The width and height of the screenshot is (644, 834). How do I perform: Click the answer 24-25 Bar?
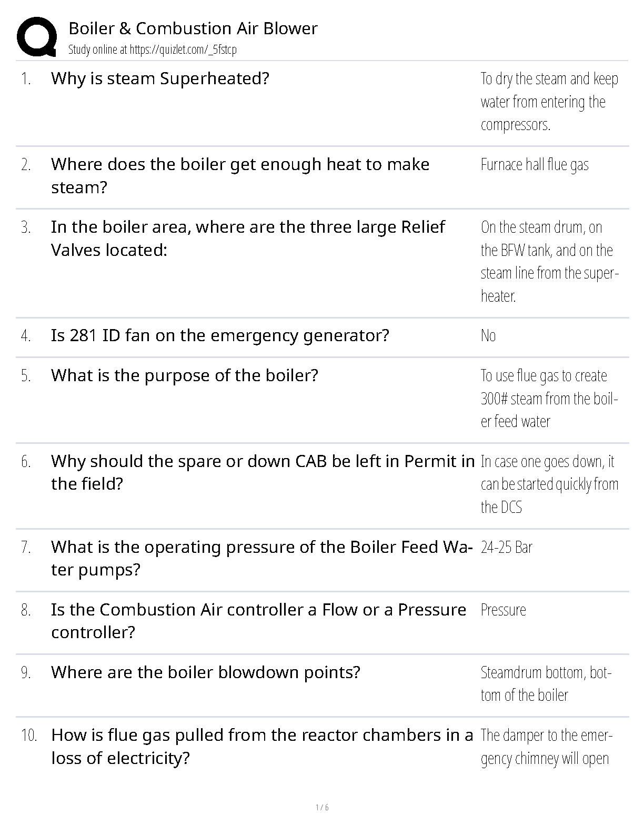[x=507, y=548]
